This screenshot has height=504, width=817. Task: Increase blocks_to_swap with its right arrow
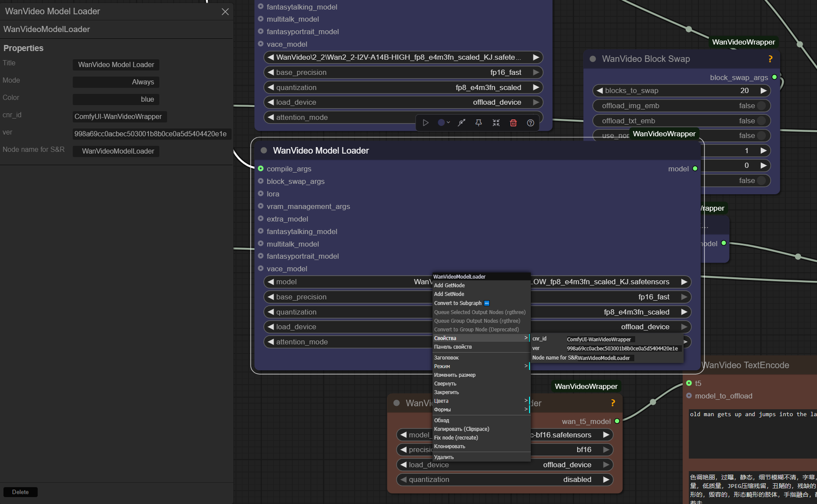click(763, 90)
